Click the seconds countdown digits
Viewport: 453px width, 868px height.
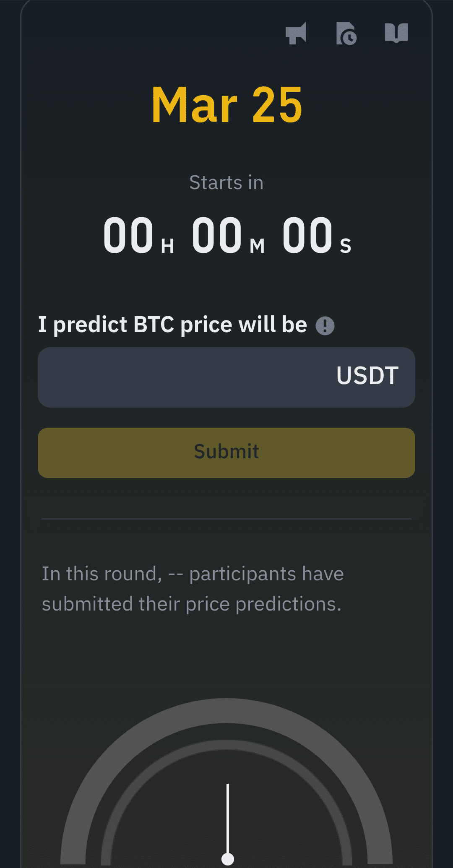307,235
